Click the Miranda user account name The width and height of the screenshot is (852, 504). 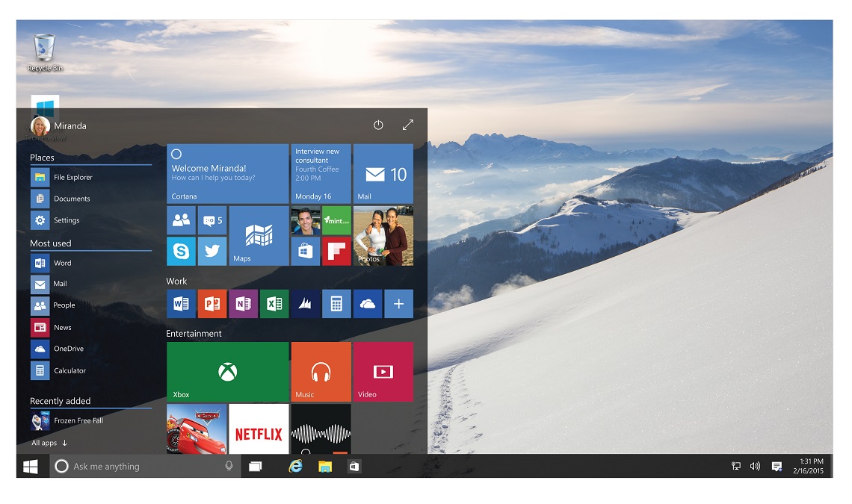click(x=70, y=126)
